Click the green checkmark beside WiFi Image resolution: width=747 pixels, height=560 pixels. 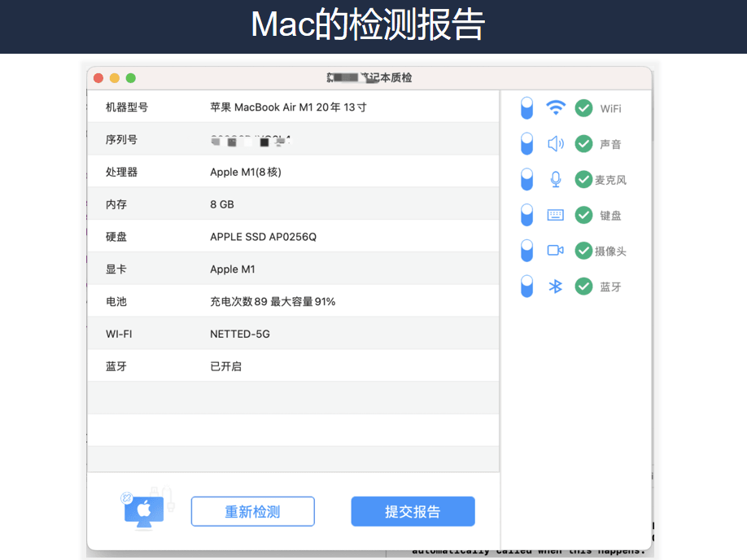pos(583,107)
